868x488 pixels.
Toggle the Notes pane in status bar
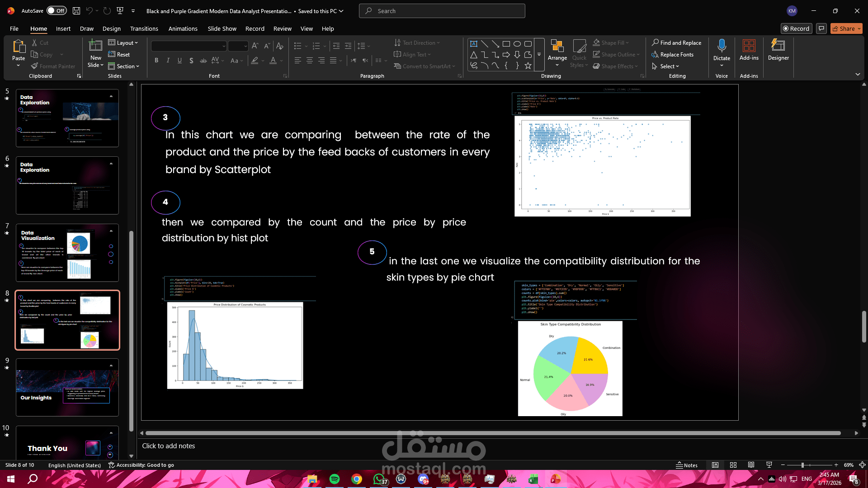click(687, 465)
